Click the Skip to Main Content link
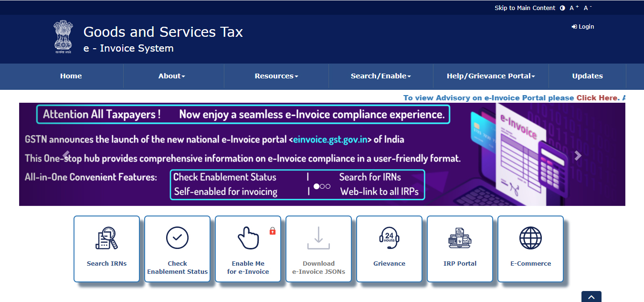 [x=525, y=8]
